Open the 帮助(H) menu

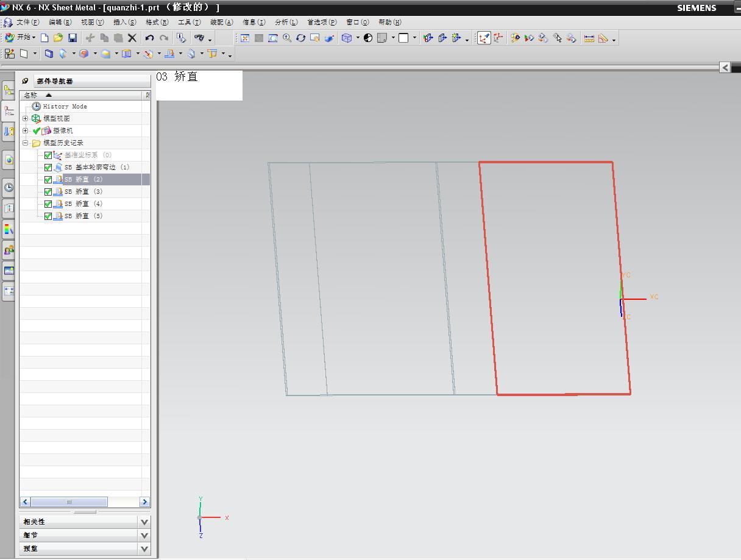(390, 22)
